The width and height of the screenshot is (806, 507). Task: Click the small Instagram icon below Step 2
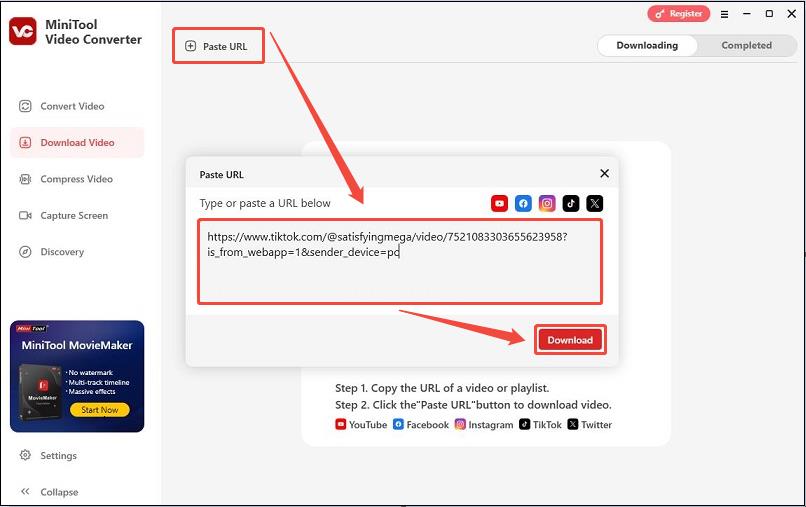pyautogui.click(x=460, y=424)
